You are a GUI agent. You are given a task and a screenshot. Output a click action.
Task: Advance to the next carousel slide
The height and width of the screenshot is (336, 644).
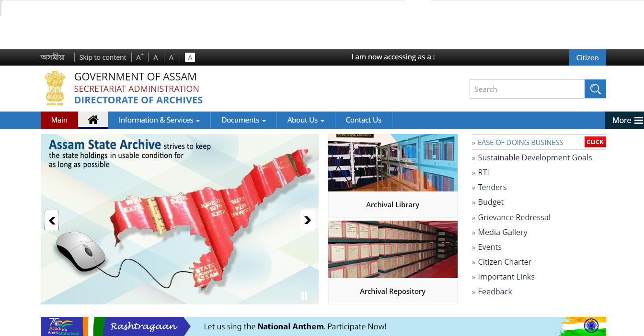click(x=308, y=220)
